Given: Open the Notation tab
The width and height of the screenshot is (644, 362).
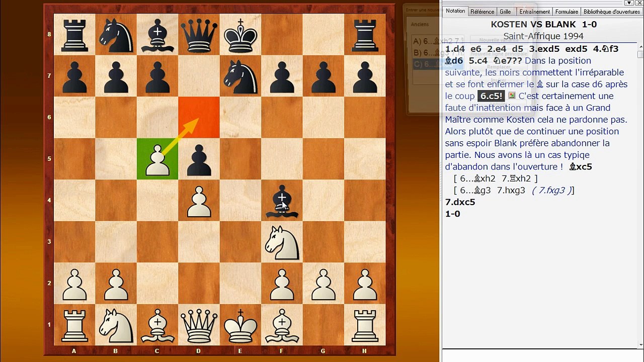Looking at the screenshot, I should pyautogui.click(x=455, y=11).
